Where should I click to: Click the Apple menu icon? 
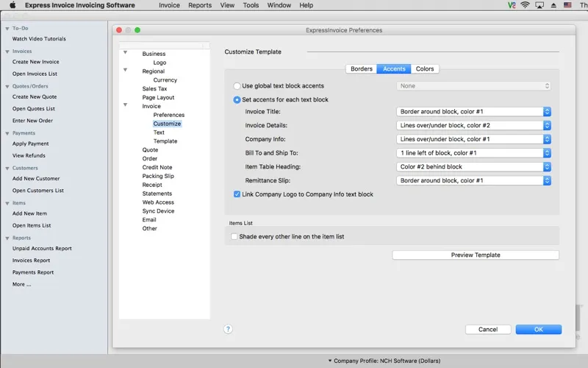point(12,5)
